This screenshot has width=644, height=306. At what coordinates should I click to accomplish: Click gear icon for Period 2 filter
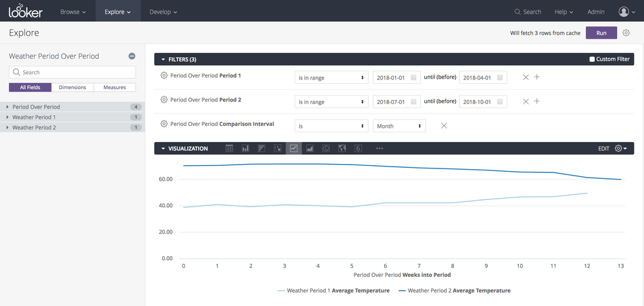(x=164, y=99)
